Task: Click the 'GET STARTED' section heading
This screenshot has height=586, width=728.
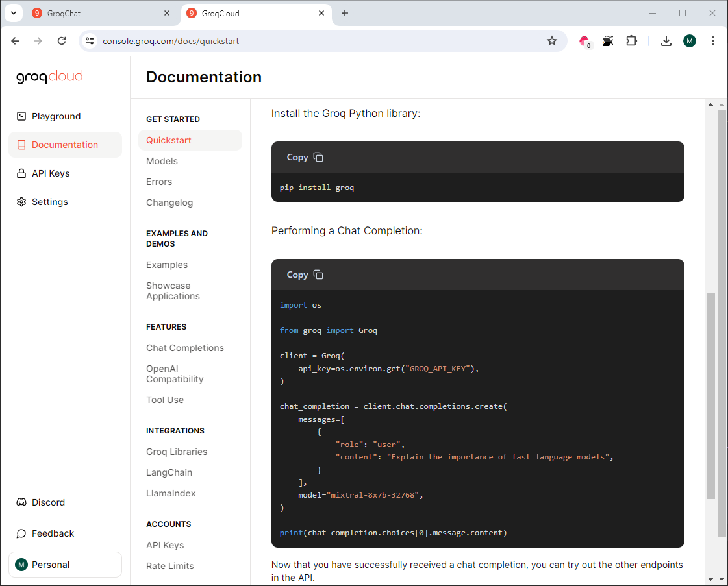Action: (x=173, y=119)
